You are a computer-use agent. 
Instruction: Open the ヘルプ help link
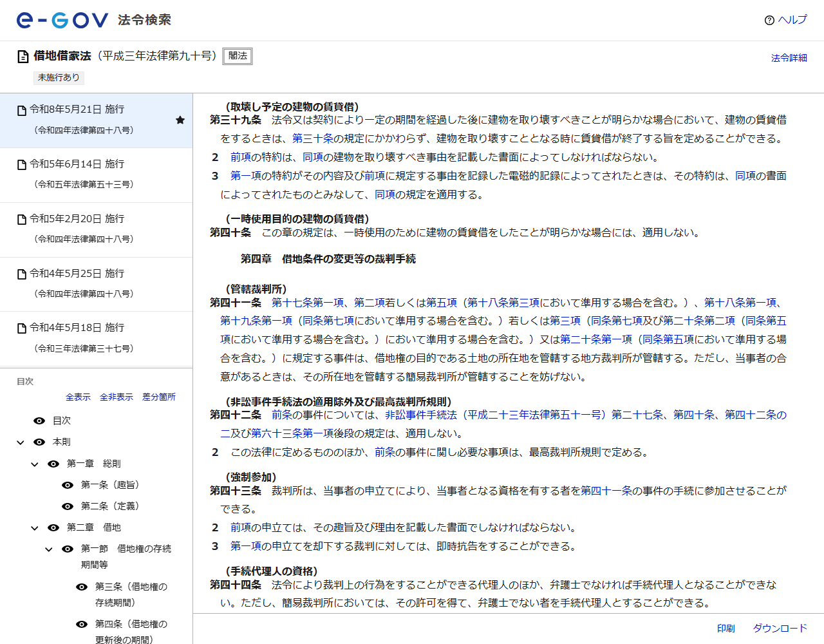click(x=792, y=20)
